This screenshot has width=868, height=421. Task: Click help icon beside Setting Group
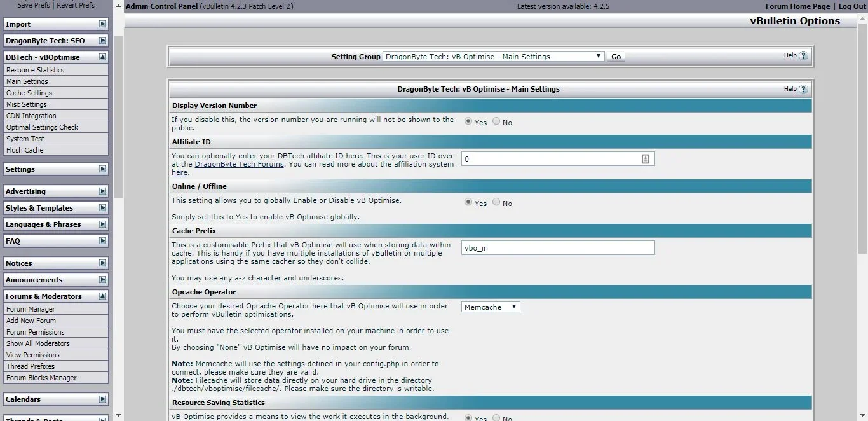pyautogui.click(x=803, y=56)
